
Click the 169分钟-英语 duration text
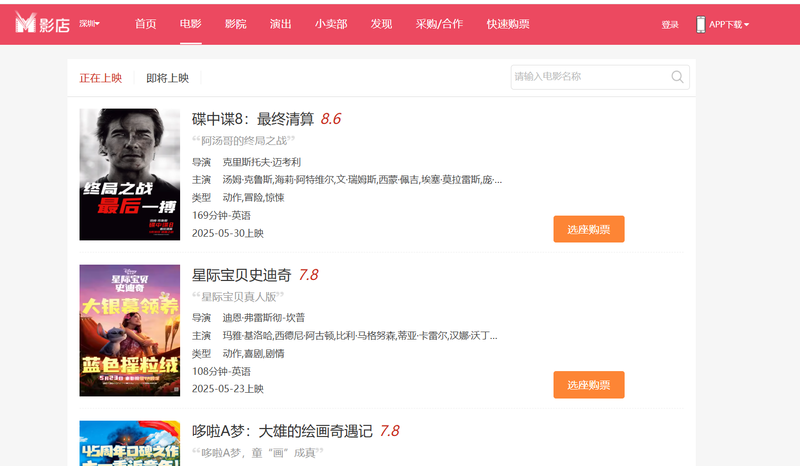pos(221,215)
